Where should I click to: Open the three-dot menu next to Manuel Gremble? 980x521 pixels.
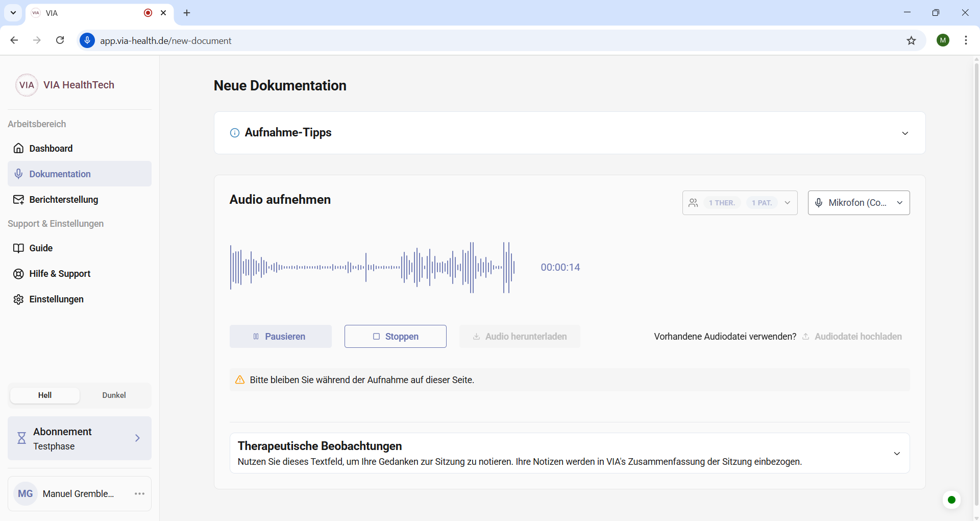(x=139, y=493)
